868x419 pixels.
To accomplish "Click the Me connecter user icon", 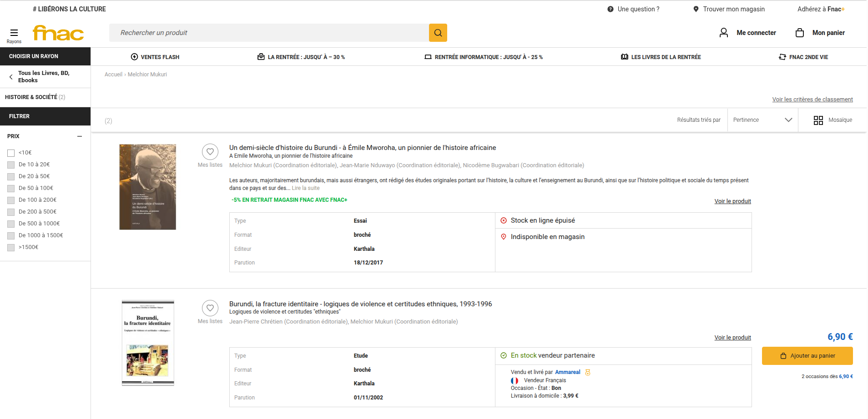I will 723,33.
